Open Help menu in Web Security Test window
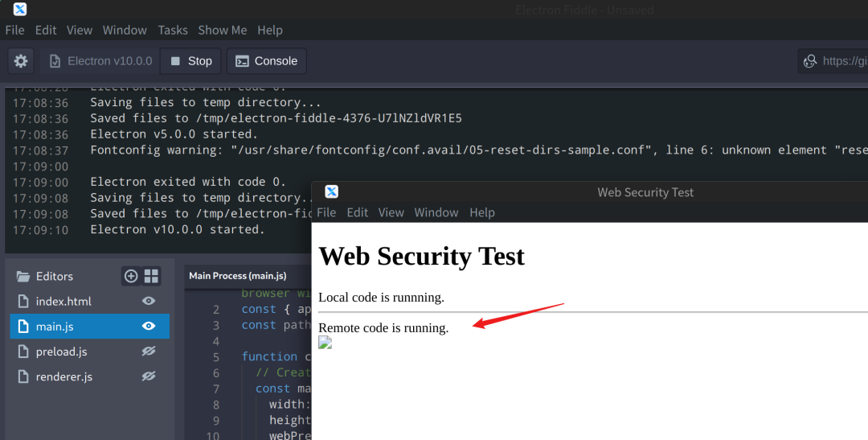 coord(482,212)
